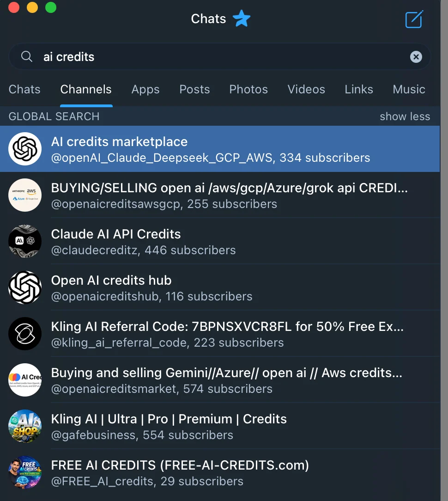
Task: Switch to the Posts tab
Action: 194,89
